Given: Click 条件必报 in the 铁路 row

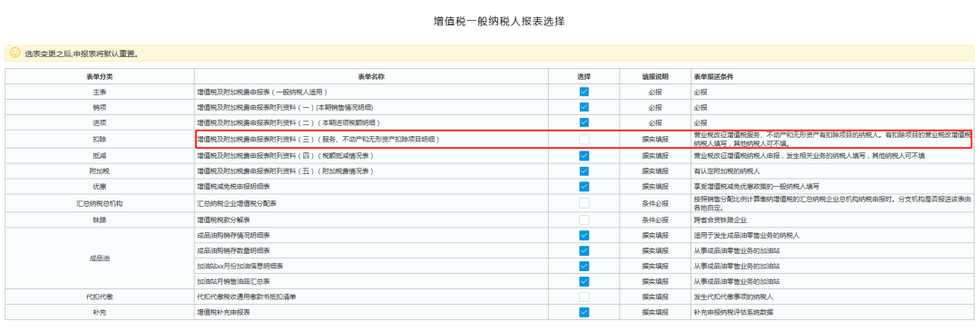Looking at the screenshot, I should [655, 219].
